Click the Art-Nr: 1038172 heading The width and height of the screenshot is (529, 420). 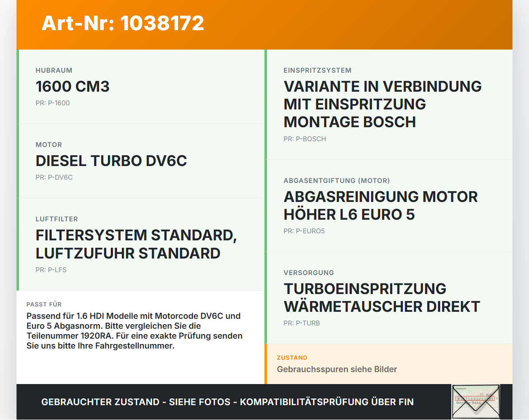(123, 23)
